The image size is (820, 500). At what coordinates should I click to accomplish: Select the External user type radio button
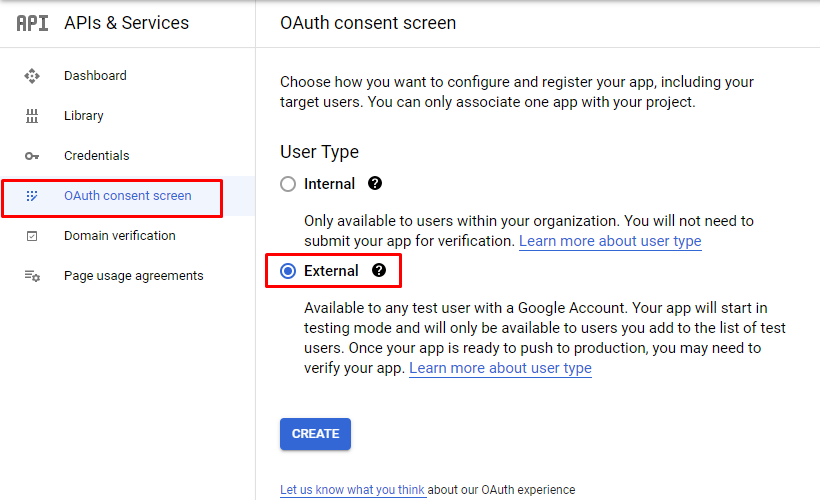click(x=288, y=271)
